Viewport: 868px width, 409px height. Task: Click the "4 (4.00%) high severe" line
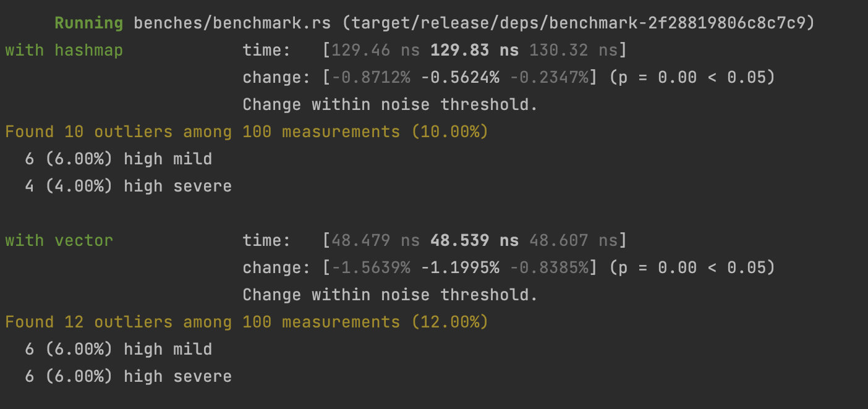coord(128,186)
